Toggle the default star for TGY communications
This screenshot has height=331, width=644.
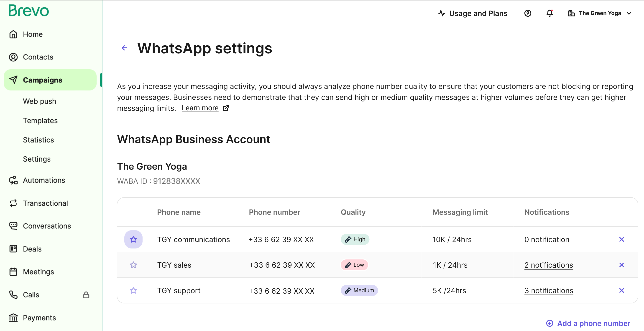[133, 239]
